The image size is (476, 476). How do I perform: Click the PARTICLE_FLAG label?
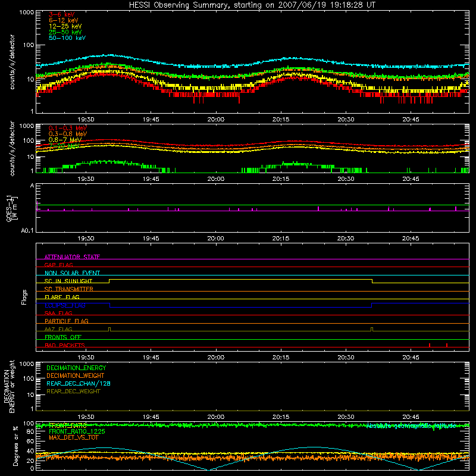[x=67, y=321]
